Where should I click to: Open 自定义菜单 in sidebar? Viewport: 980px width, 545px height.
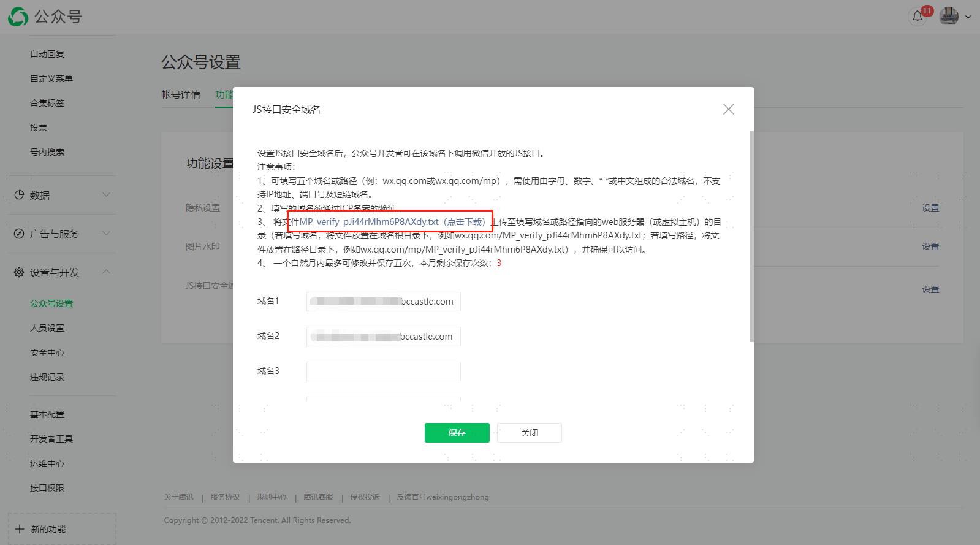[x=51, y=78]
